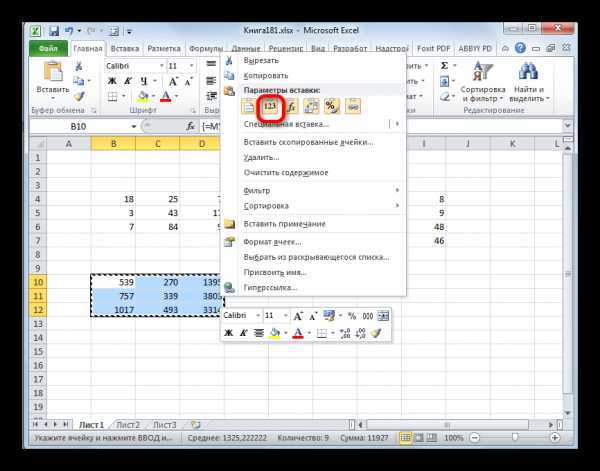Switch to Разметка ribbon tab
The width and height of the screenshot is (600, 471).
pos(164,49)
